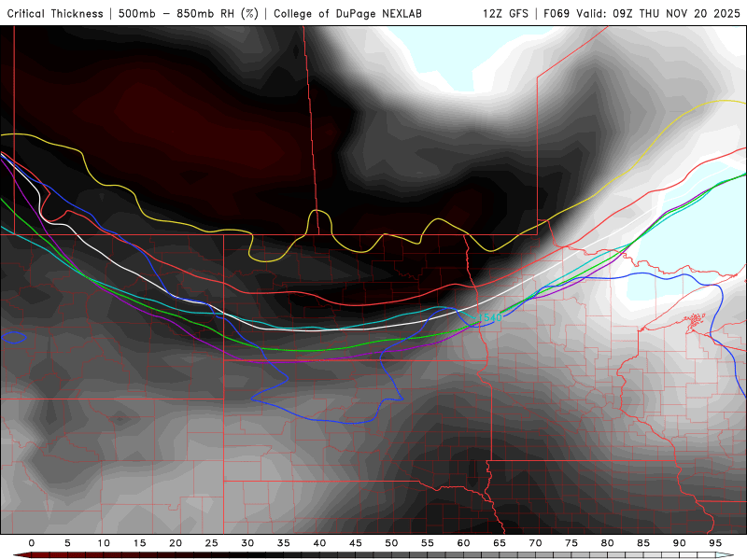This screenshot has height=560, width=747.
Task: Select the "10" tick label on the color scale
Action: (104, 543)
